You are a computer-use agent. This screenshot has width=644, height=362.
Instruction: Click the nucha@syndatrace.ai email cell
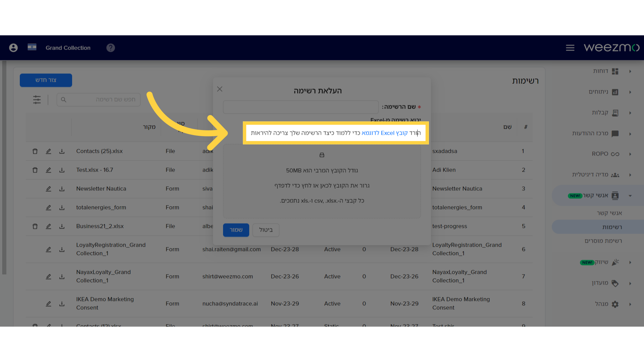click(230, 304)
